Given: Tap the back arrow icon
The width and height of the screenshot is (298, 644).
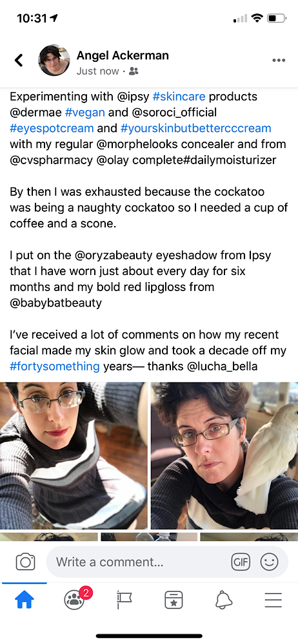Looking at the screenshot, I should [19, 60].
